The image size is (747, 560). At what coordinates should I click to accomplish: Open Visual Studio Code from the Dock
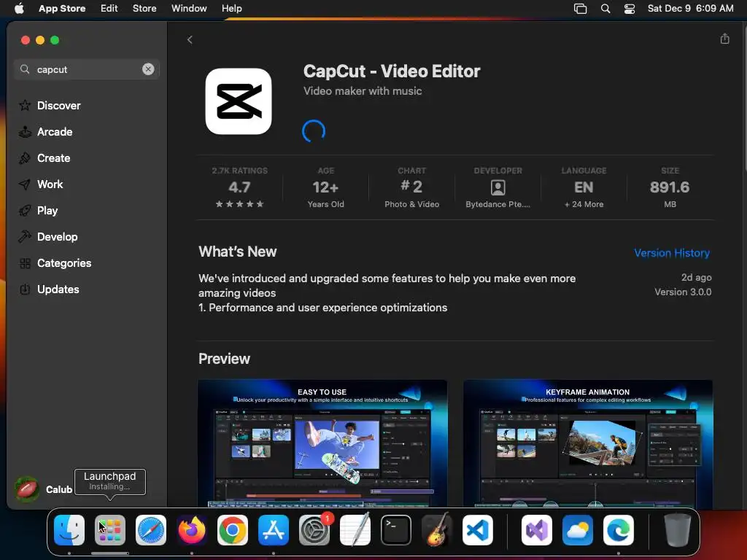[x=477, y=530]
